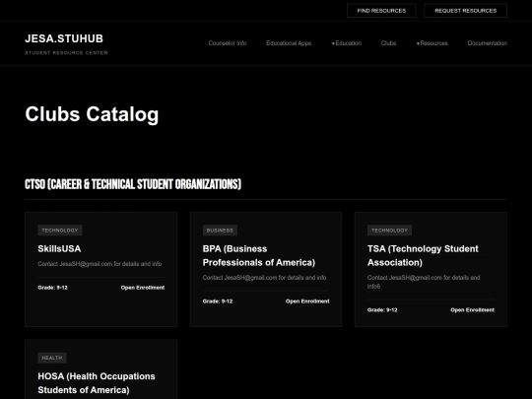Click the TECHNOLOGY tag on SkillsUSA card
The width and height of the screenshot is (532, 399).
pos(60,231)
